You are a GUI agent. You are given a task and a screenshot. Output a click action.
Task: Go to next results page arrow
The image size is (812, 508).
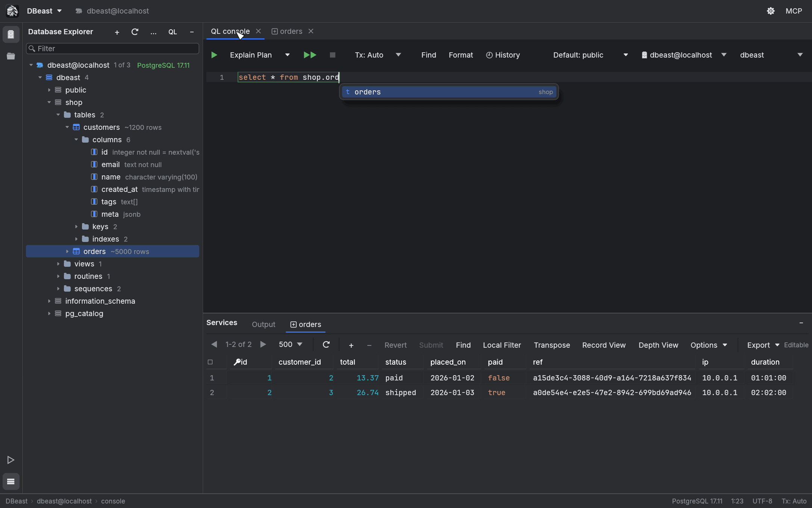pyautogui.click(x=263, y=344)
